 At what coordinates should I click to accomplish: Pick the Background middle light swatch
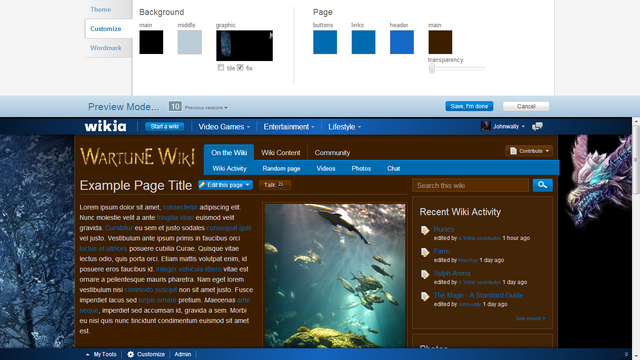pos(190,42)
